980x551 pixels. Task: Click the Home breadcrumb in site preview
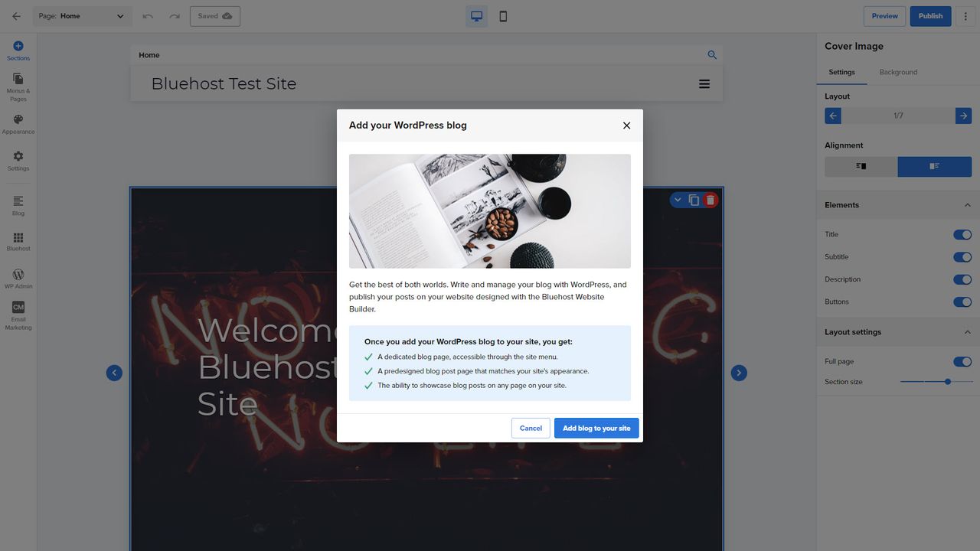pos(149,55)
